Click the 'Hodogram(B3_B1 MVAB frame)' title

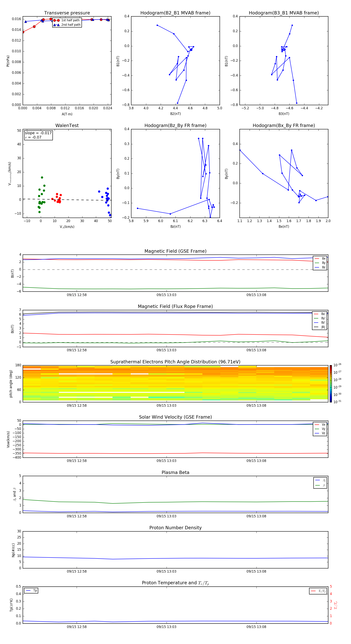click(284, 13)
